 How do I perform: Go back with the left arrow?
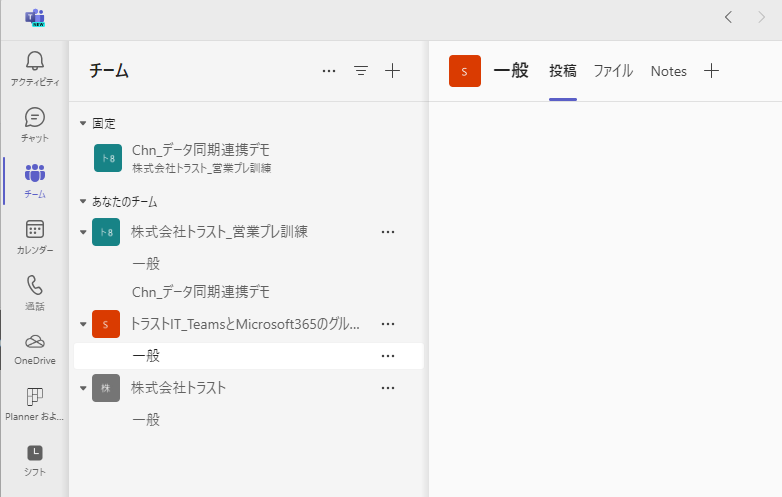click(x=728, y=17)
